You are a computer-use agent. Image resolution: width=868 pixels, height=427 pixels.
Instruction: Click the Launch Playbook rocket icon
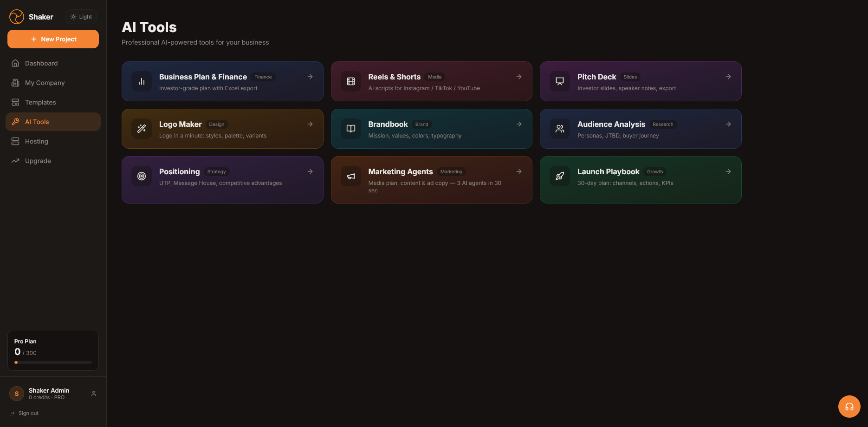coord(560,176)
